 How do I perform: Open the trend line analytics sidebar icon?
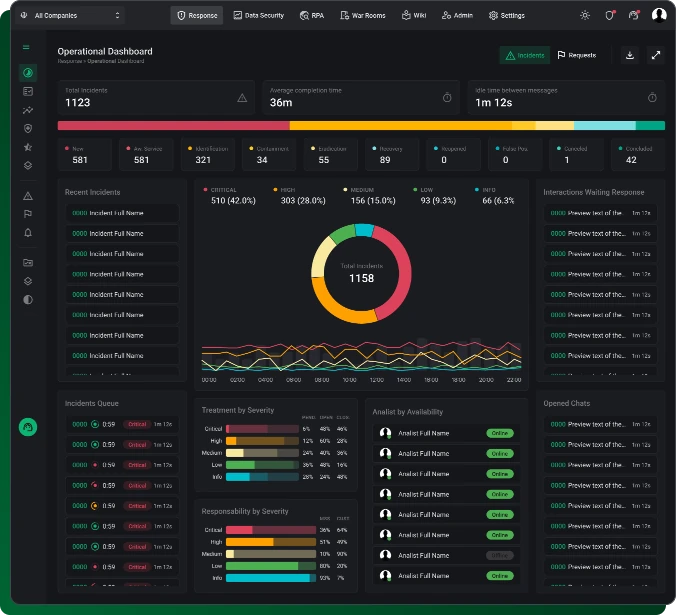click(28, 110)
